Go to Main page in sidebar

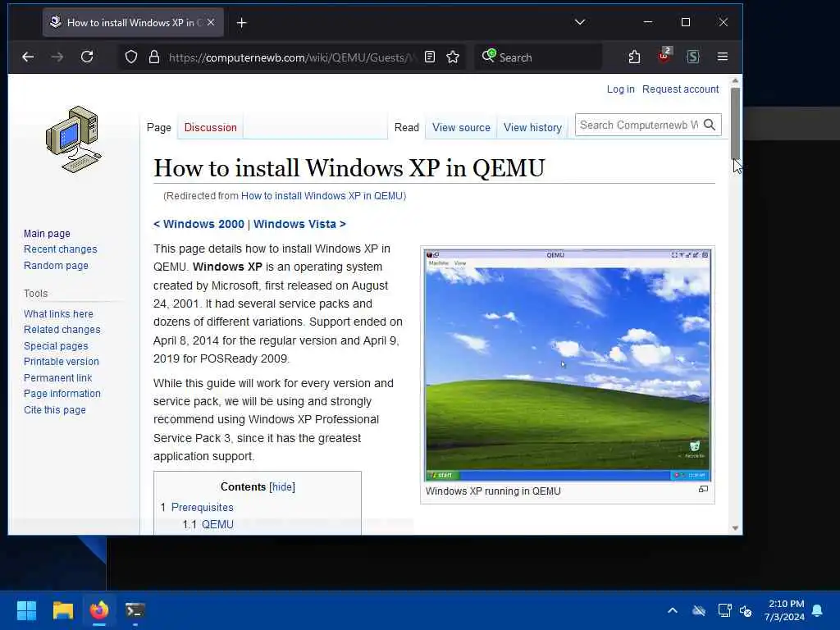[x=47, y=234]
